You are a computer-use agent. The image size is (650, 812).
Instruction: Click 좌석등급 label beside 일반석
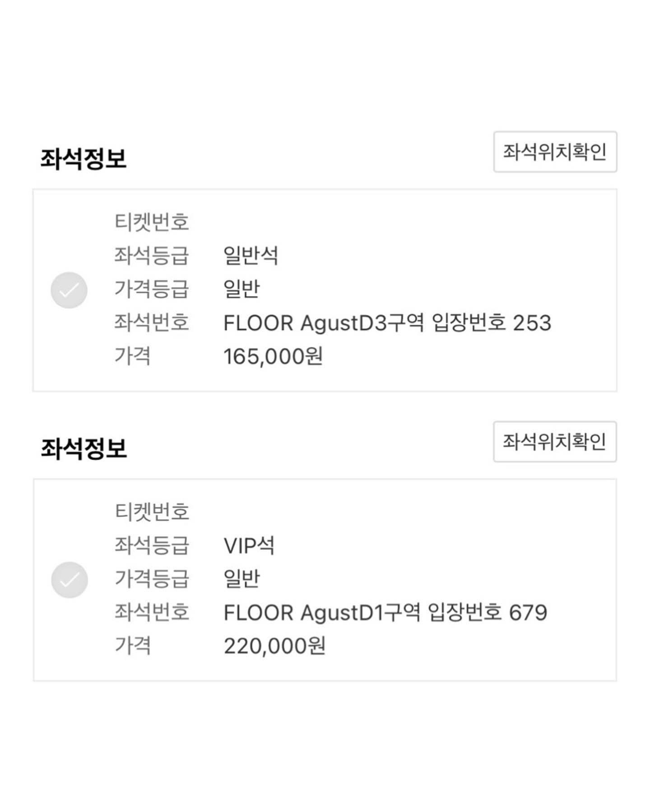152,255
